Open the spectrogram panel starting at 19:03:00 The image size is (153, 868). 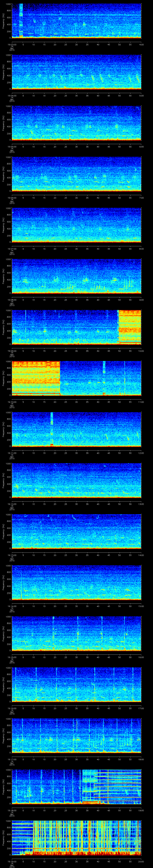pyautogui.click(x=77, y=21)
